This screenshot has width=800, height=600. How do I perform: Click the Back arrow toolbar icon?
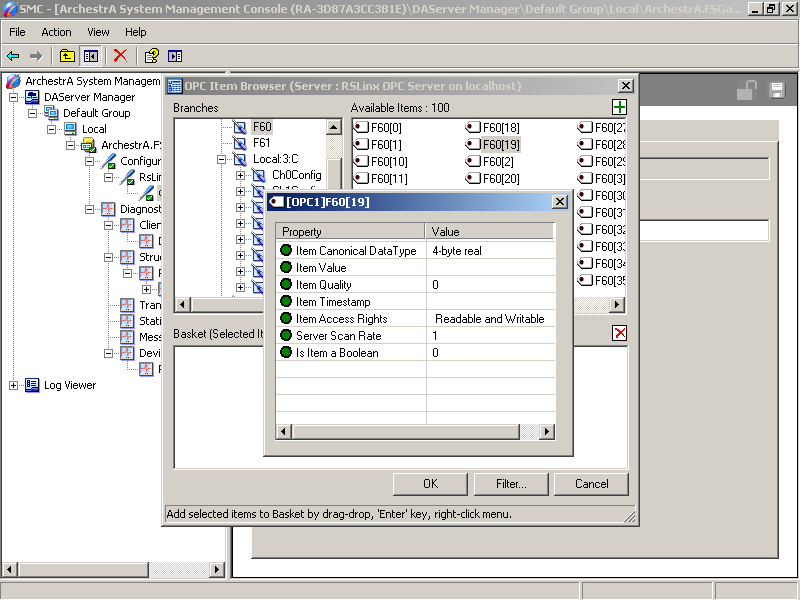[x=14, y=56]
